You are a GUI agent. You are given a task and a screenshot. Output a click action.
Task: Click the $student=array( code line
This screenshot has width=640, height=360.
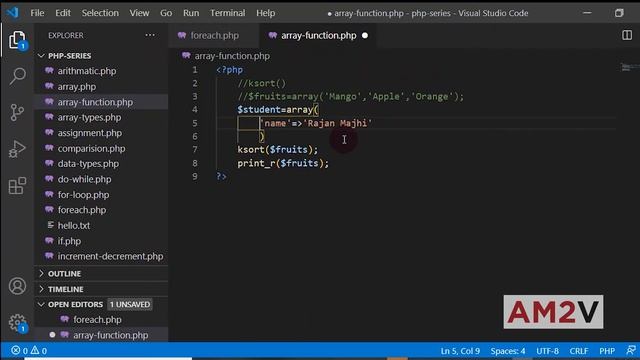pos(278,109)
